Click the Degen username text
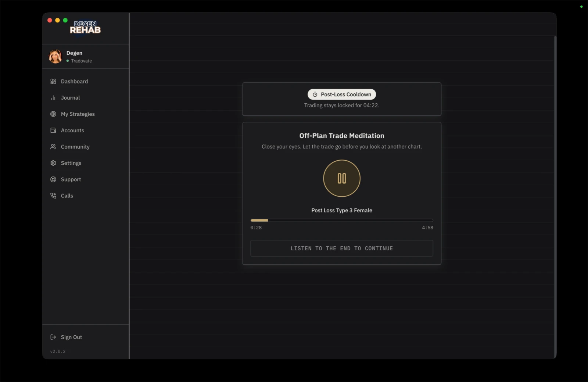Image resolution: width=588 pixels, height=382 pixels. [x=74, y=53]
